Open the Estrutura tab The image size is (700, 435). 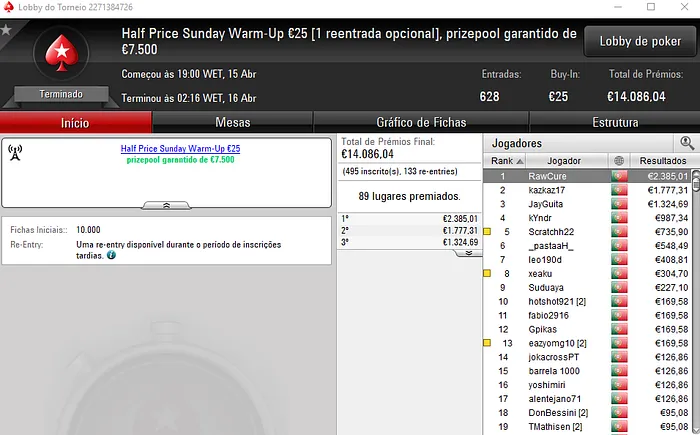pyautogui.click(x=615, y=122)
